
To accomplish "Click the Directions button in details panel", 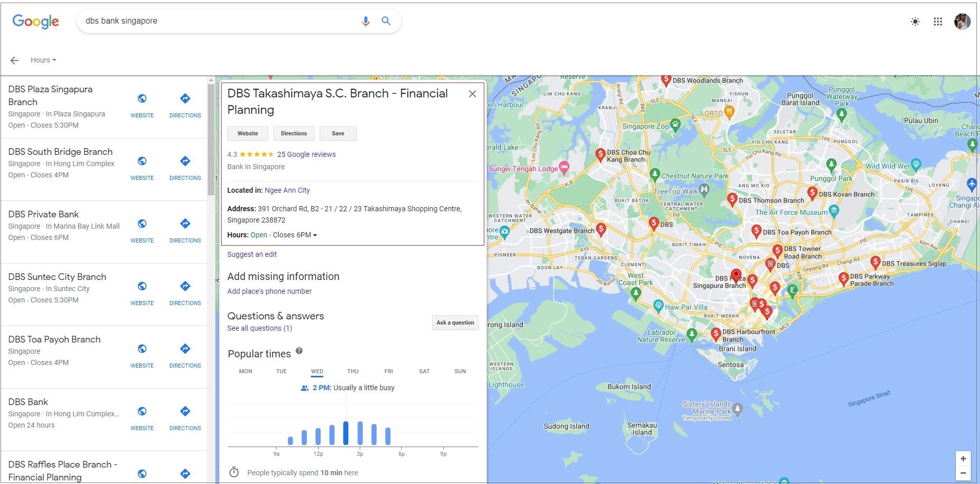I will (294, 133).
